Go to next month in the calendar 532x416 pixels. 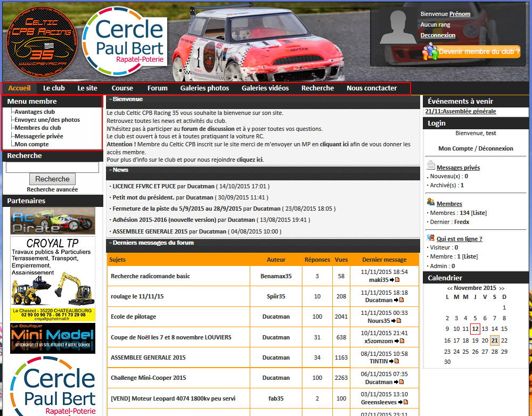pos(501,288)
